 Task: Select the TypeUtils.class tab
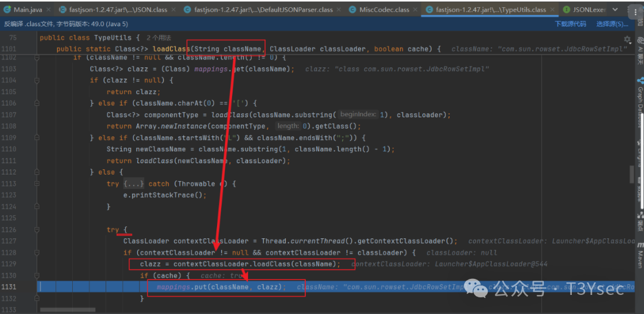490,9
